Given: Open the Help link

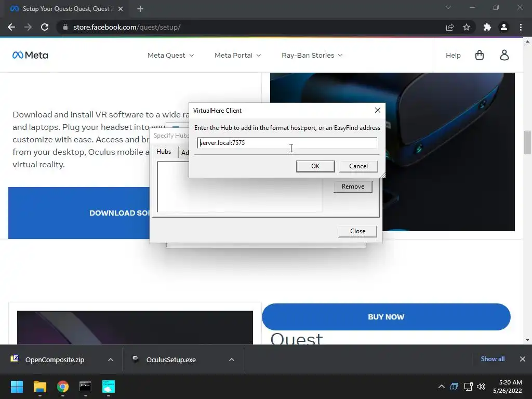Looking at the screenshot, I should click(453, 55).
